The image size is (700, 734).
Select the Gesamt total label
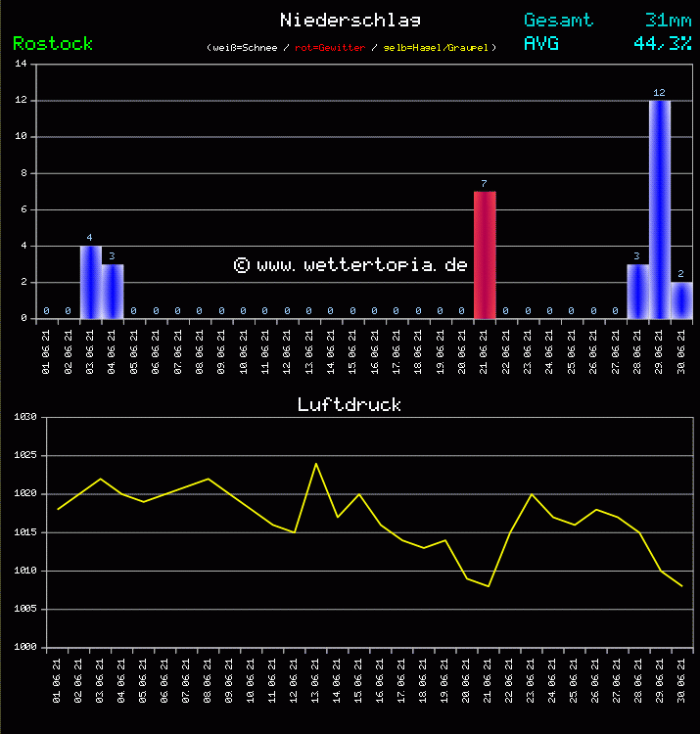tap(558, 20)
